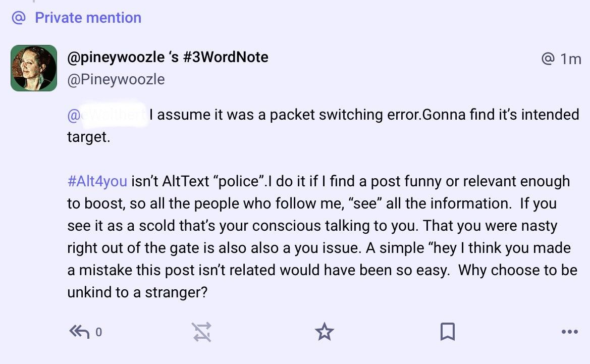Toggle the boost control on the post

[x=202, y=332]
